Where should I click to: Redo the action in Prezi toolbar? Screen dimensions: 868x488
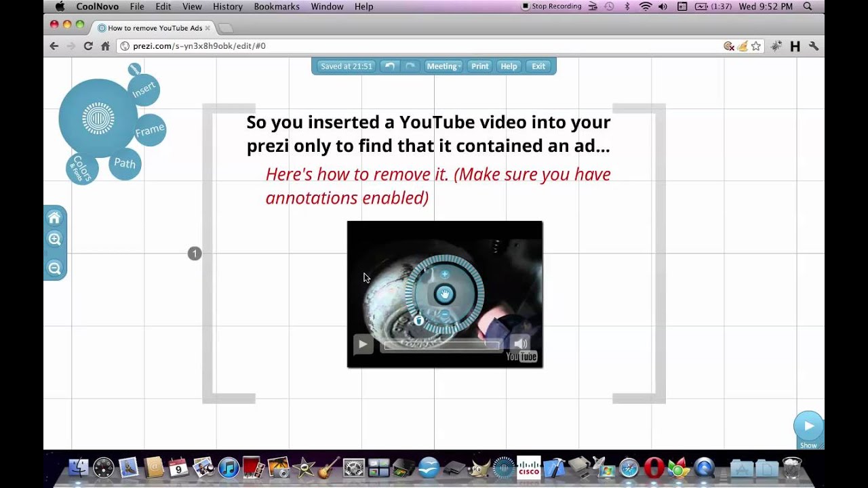point(410,66)
